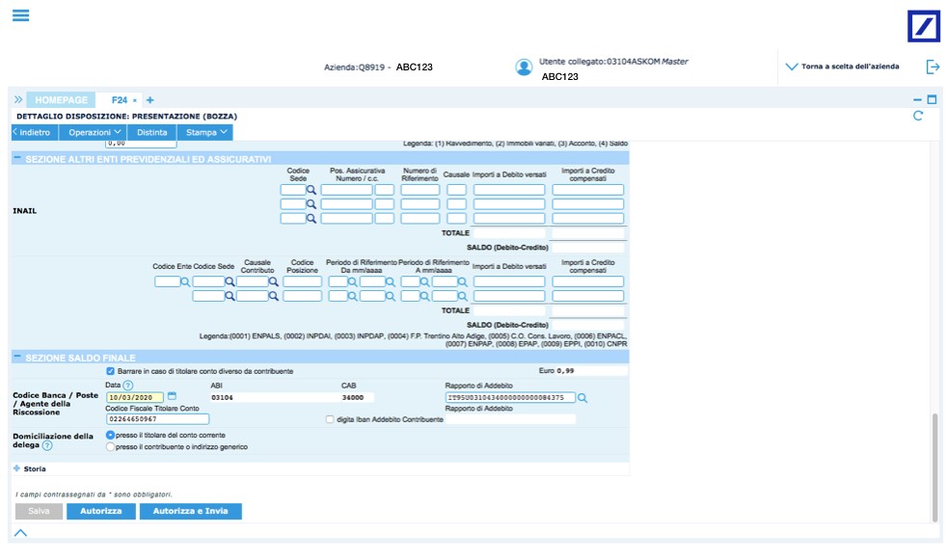Add a new tab with plus icon
This screenshot has width=947, height=560.
coord(149,100)
